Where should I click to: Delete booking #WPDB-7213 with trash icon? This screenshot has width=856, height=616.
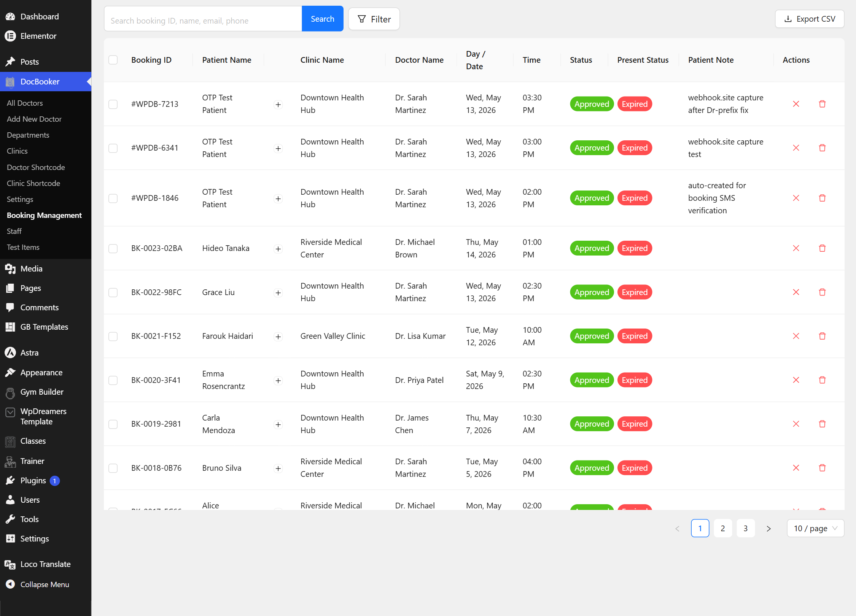click(822, 104)
